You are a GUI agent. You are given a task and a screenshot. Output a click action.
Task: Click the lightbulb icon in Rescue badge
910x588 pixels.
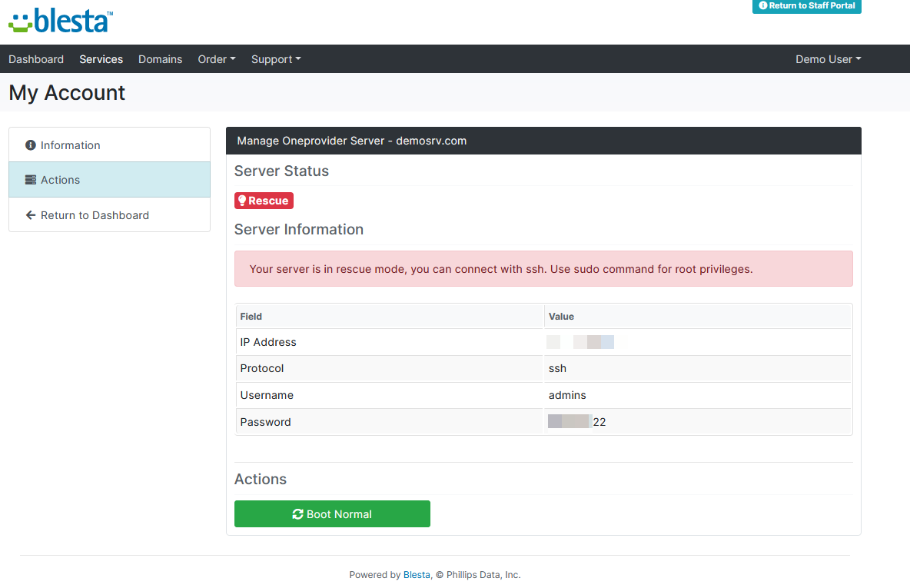pos(242,201)
